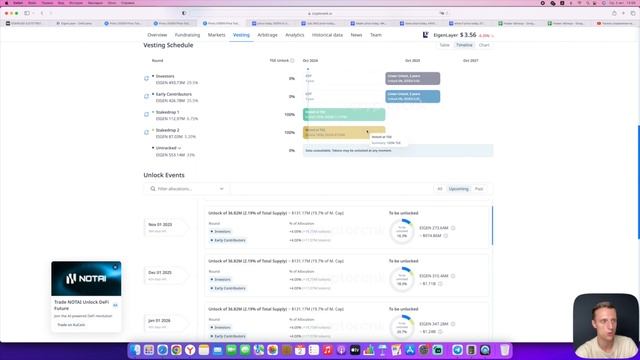Click Trade on KuCoin in NOTAI ad
Viewport: 640px width, 360px height.
(71, 325)
